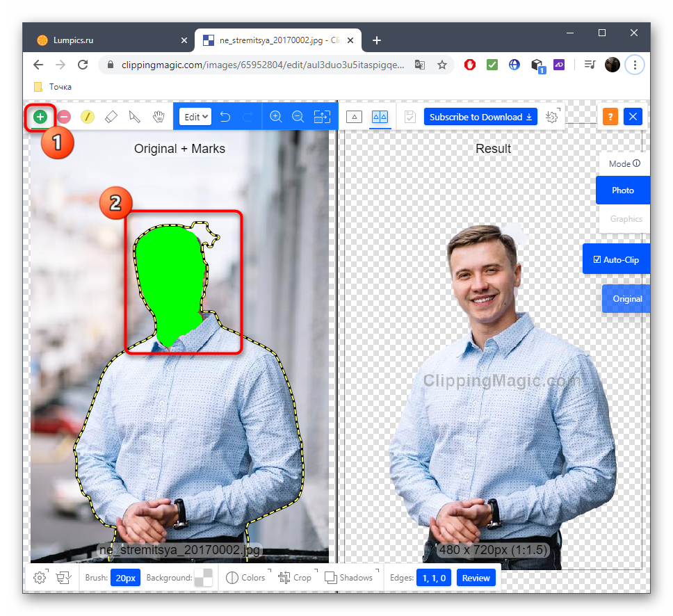Open the Background color swatch
Screen dimensions: 673x616
pos(204,577)
